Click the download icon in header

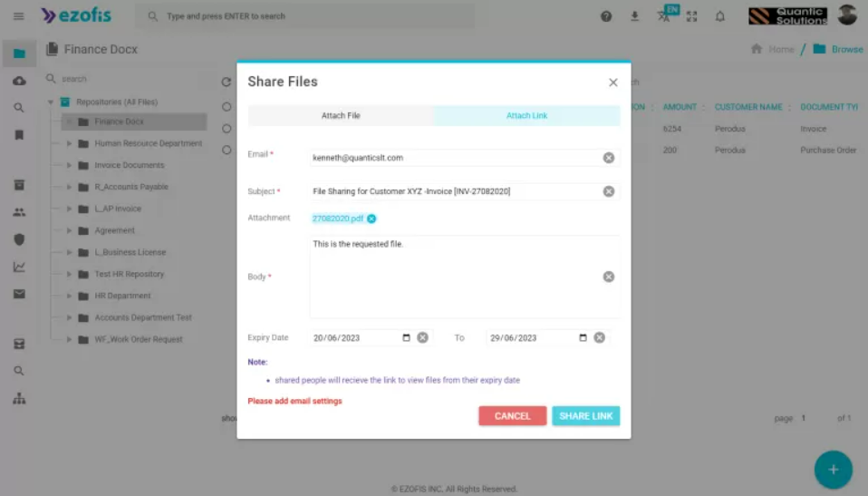[x=634, y=16]
